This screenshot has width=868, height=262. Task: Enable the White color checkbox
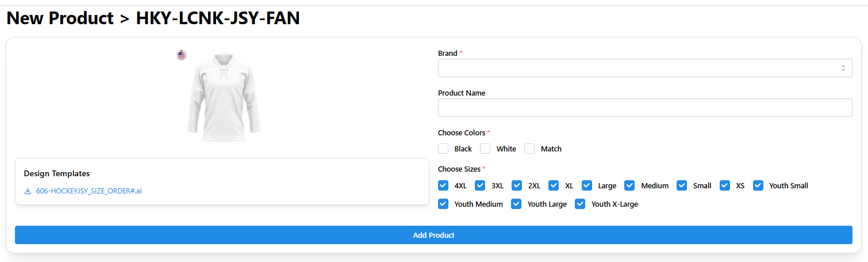[x=485, y=149]
